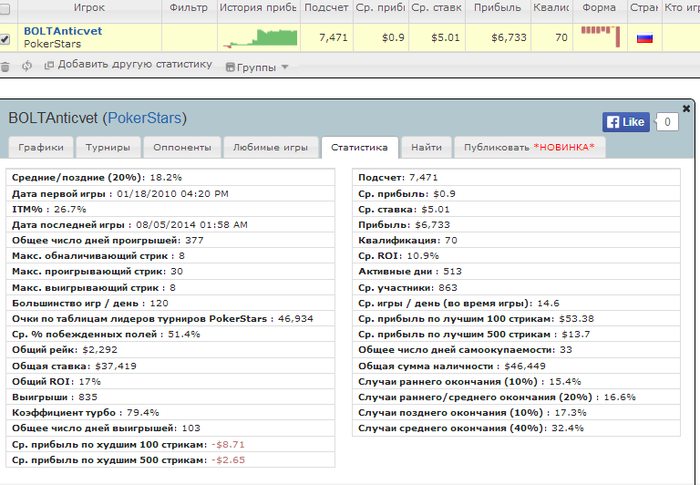
Task: Click the Группы grid icon
Action: (230, 67)
